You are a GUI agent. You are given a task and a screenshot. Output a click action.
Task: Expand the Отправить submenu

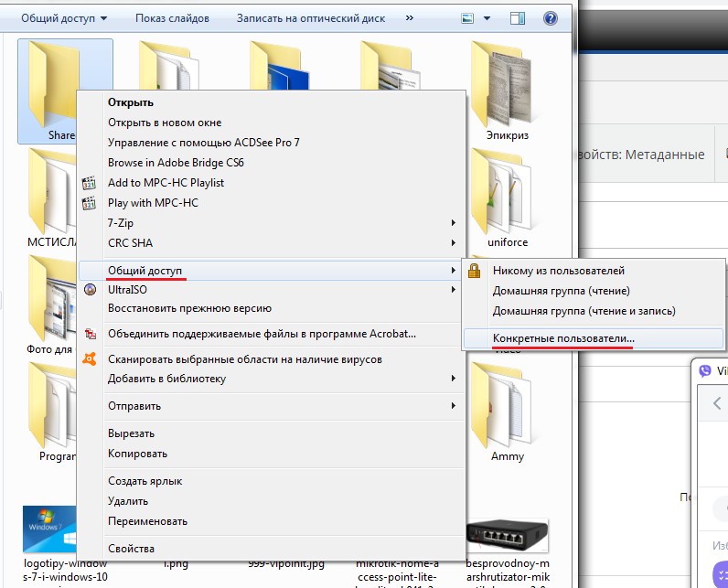[271, 406]
